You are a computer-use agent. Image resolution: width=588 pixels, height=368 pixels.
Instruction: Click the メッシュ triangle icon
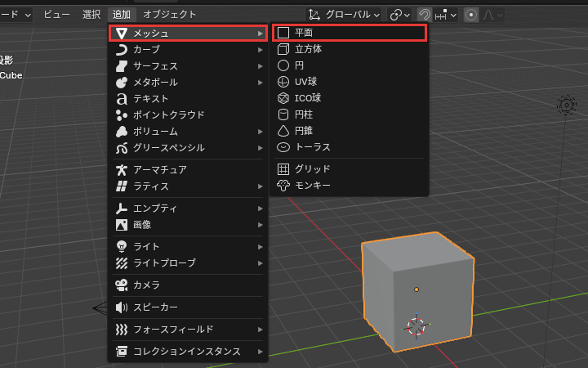point(121,34)
